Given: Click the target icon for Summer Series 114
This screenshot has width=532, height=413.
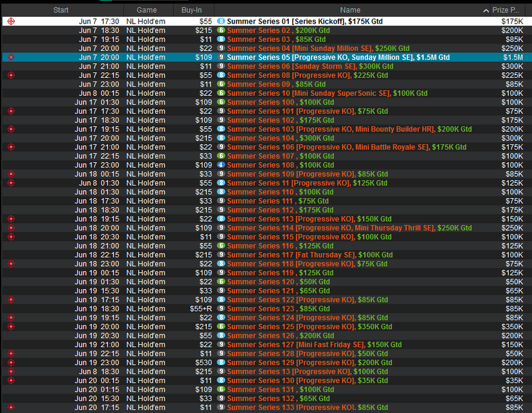Looking at the screenshot, I should point(11,228).
